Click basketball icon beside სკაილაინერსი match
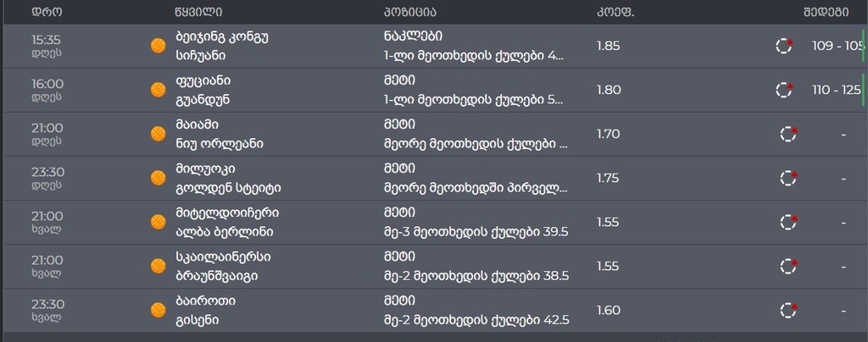Viewport: 868px width, 342px height. pos(157,266)
